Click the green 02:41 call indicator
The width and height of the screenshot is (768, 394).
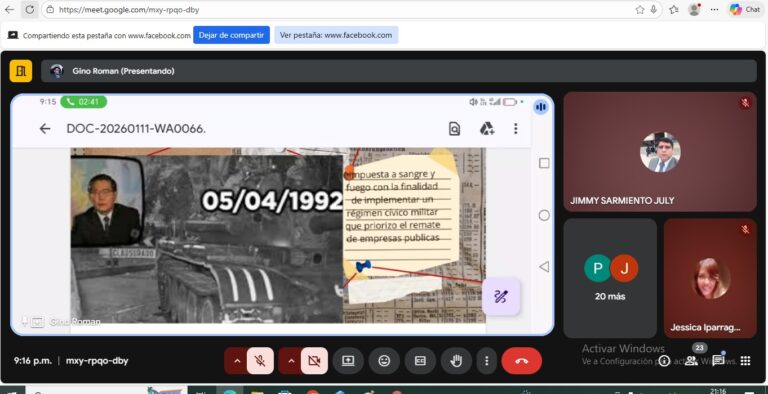(84, 102)
